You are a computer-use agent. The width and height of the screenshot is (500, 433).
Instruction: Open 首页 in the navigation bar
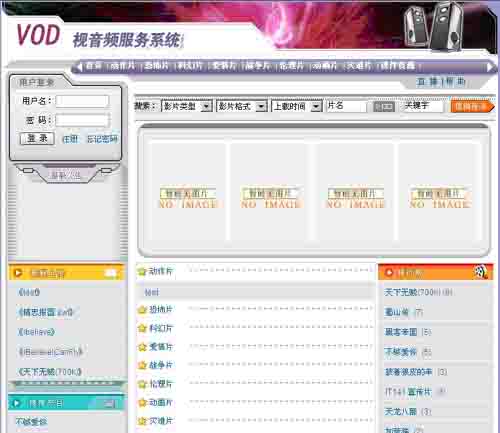[94, 66]
